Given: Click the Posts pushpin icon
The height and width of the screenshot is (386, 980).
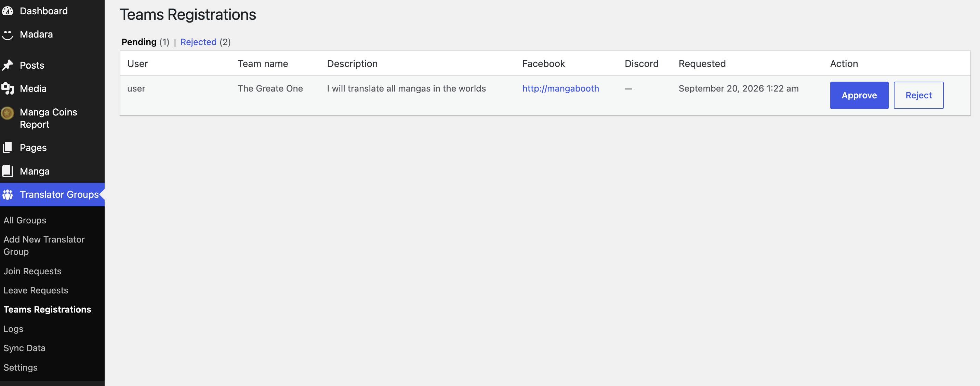Looking at the screenshot, I should pyautogui.click(x=8, y=65).
